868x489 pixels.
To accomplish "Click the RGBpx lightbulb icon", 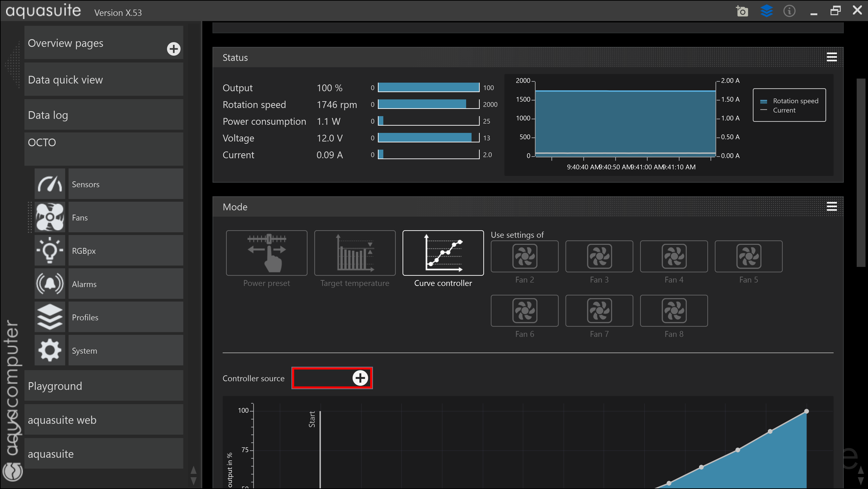I will [50, 250].
